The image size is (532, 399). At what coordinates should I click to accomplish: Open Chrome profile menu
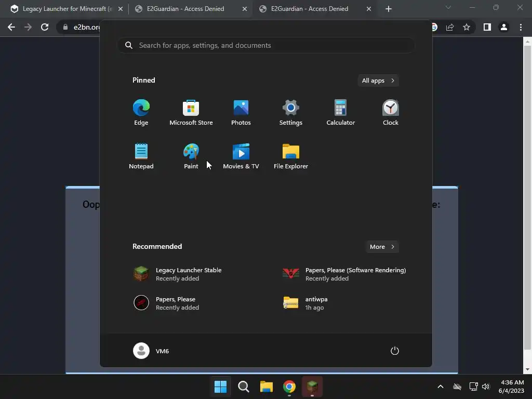click(504, 27)
